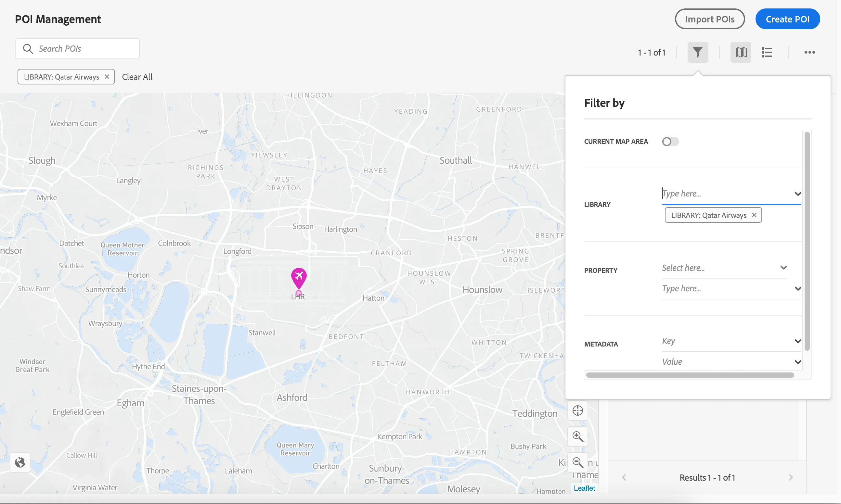The height and width of the screenshot is (504, 841).
Task: Click the LHR airplane map pin
Action: click(299, 279)
